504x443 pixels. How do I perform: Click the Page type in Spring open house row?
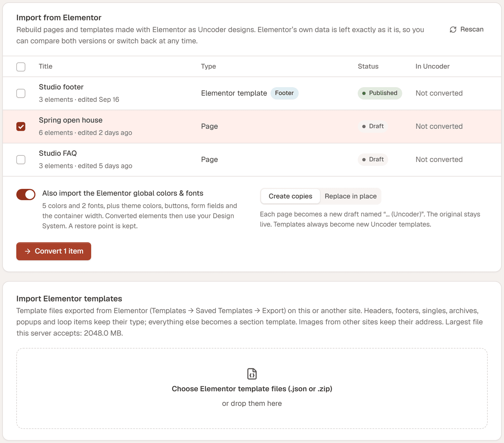[210, 126]
